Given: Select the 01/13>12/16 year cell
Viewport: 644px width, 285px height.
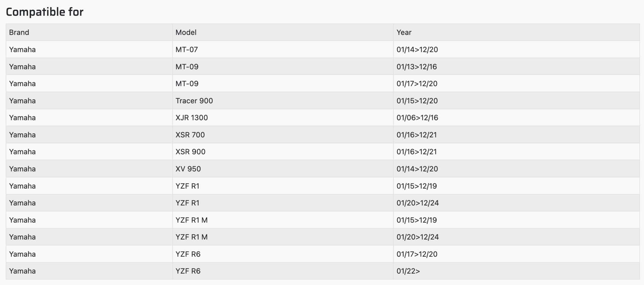Looking at the screenshot, I should 417,67.
